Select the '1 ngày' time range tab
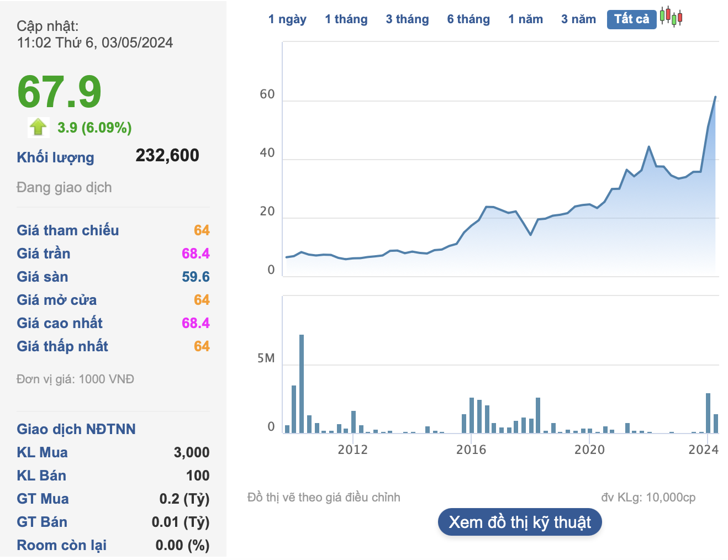Image resolution: width=728 pixels, height=560 pixels. [287, 19]
